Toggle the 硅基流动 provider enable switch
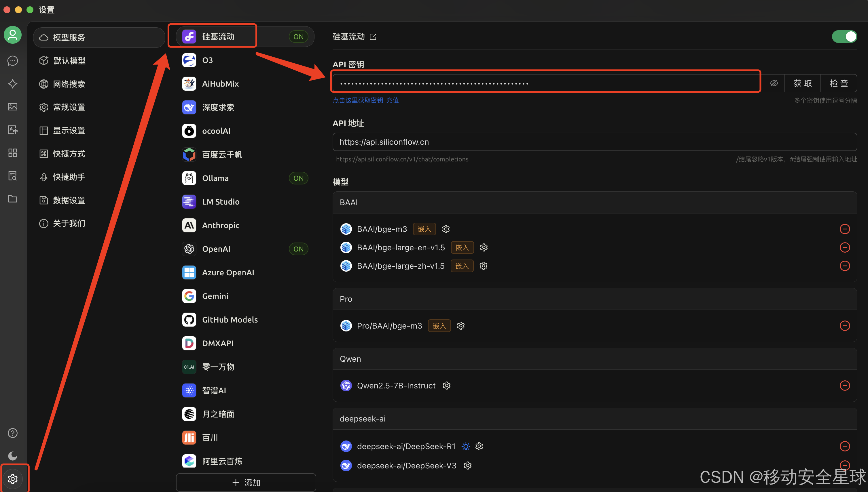868x492 pixels. 844,37
